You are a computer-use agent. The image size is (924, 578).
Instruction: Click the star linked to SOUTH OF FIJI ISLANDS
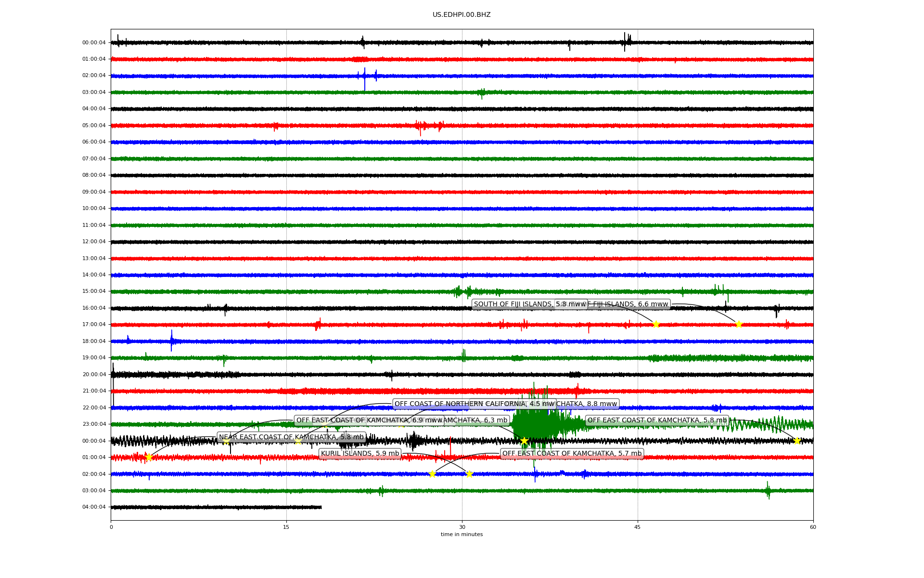click(x=655, y=324)
